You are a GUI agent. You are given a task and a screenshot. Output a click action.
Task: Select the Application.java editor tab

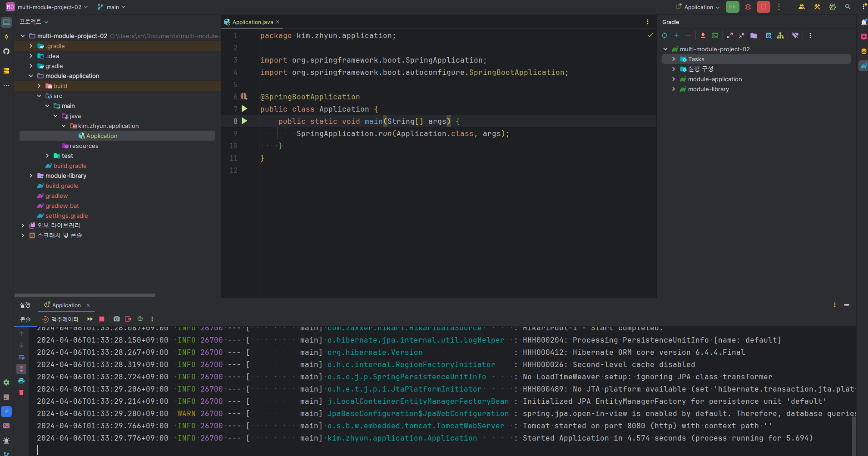[x=252, y=22]
